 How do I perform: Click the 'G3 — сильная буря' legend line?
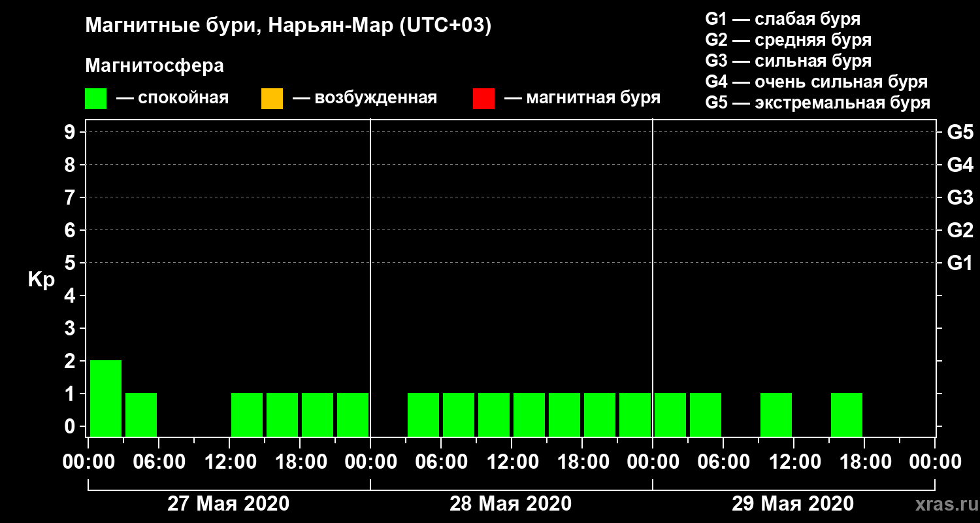pos(788,61)
